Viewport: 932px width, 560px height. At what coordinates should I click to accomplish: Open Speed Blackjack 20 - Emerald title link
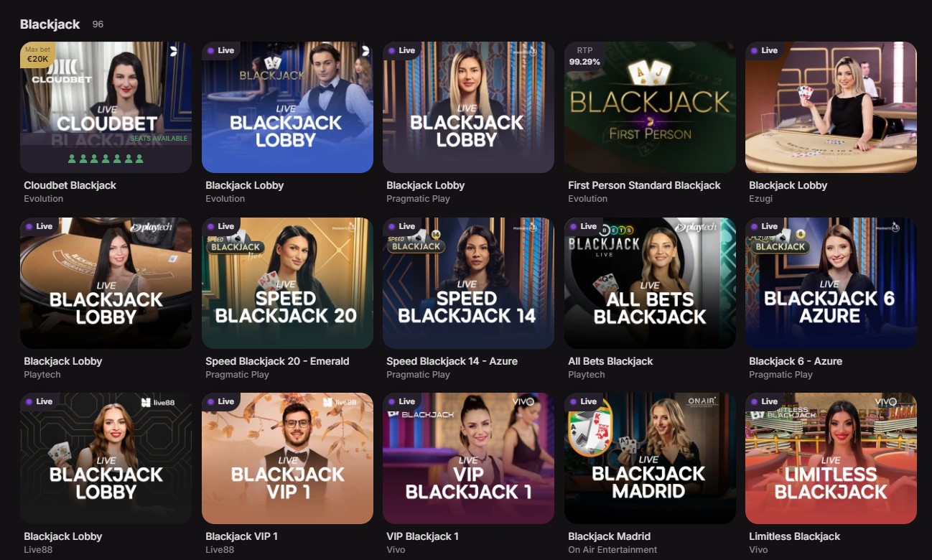click(x=277, y=361)
